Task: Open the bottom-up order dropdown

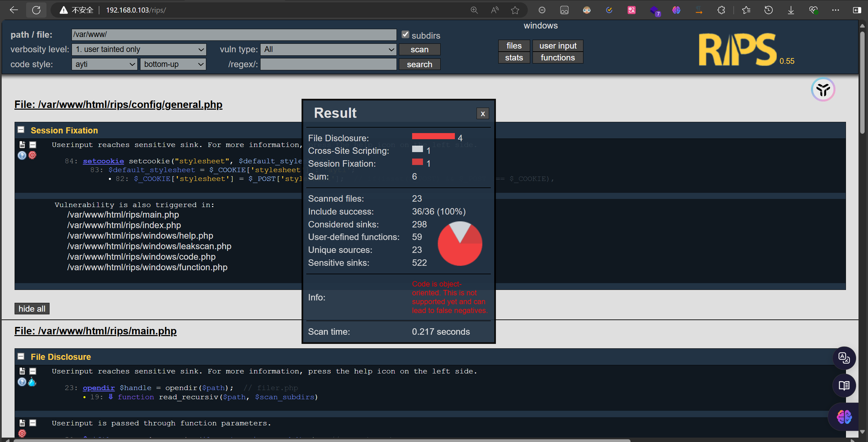Action: (173, 64)
